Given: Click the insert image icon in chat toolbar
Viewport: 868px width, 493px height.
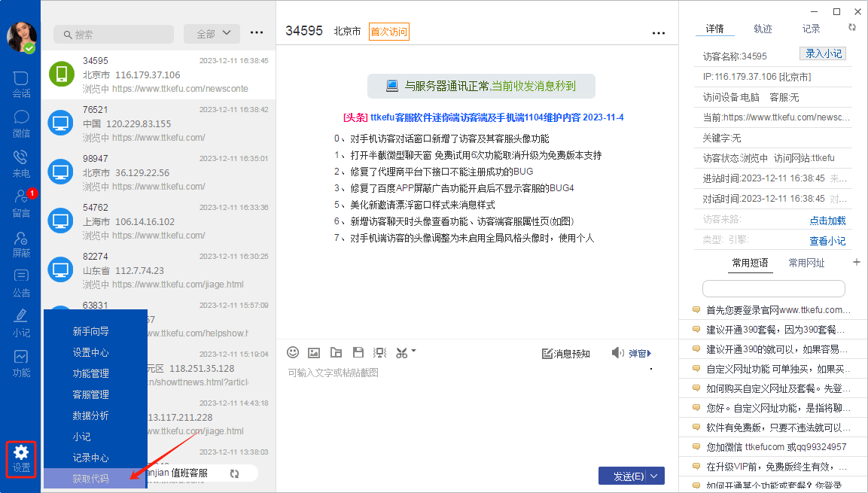Looking at the screenshot, I should tap(314, 352).
